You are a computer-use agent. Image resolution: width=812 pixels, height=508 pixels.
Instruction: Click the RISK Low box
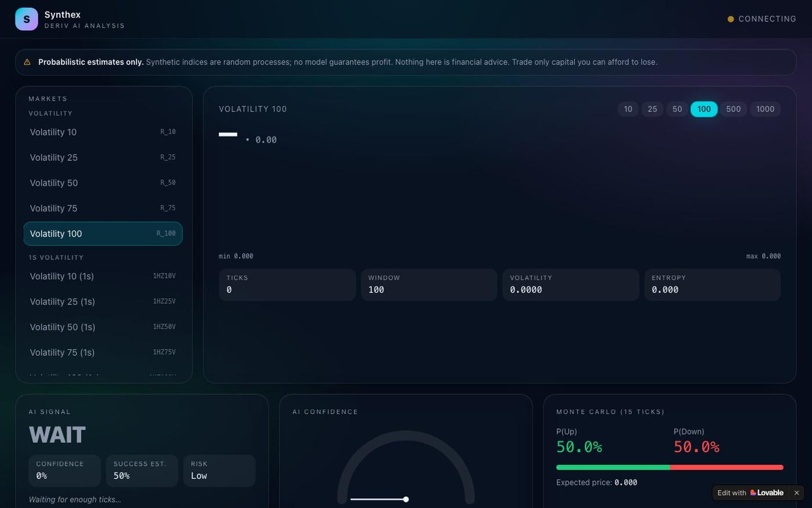pyautogui.click(x=219, y=471)
